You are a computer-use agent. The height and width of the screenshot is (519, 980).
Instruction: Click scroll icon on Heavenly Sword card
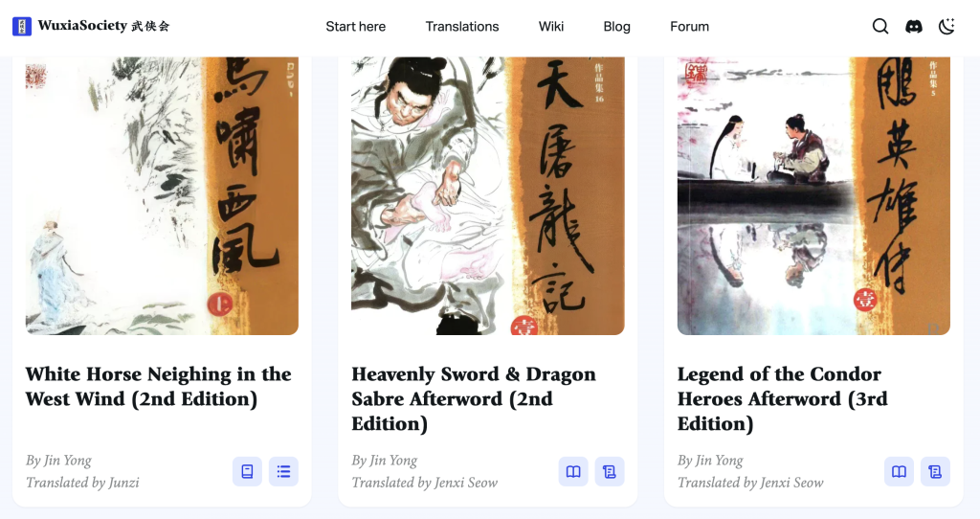point(610,471)
